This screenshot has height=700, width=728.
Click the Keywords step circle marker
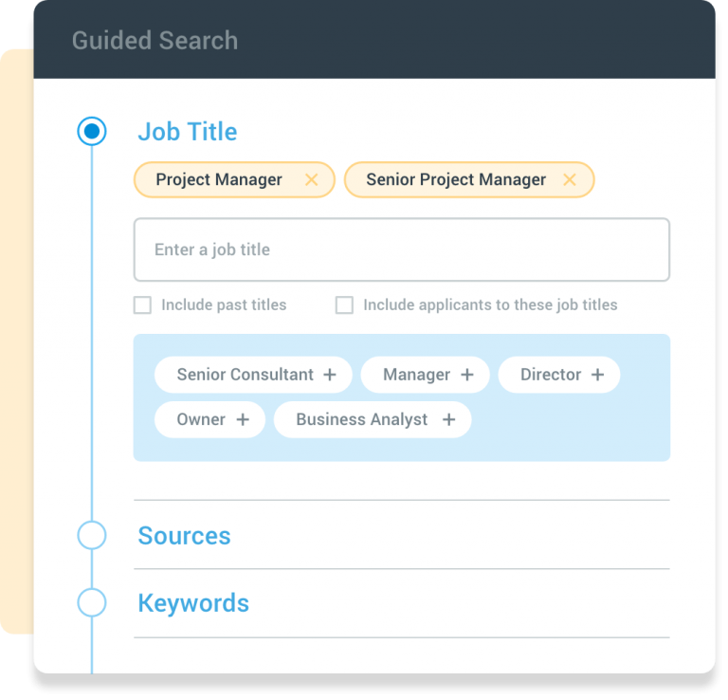tap(92, 603)
